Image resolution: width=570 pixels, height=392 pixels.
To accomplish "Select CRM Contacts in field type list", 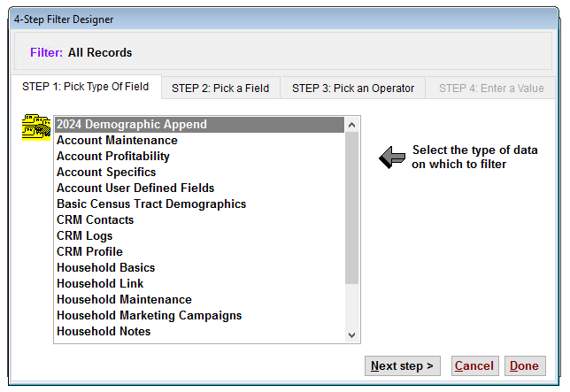I will [199, 219].
